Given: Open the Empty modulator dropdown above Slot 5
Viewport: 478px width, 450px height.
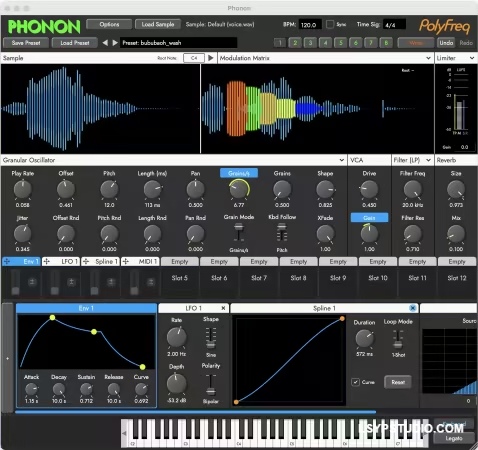Looking at the screenshot, I should point(180,262).
